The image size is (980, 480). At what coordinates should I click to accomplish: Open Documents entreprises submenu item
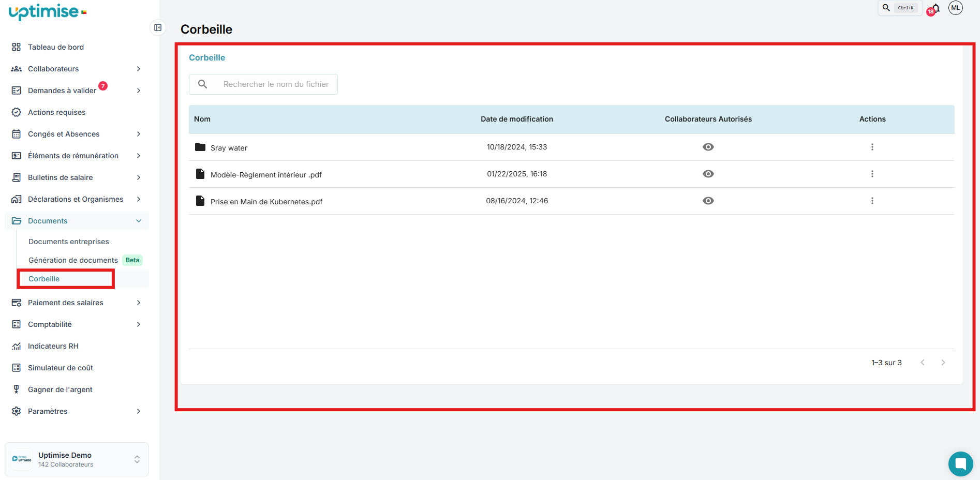pos(69,242)
